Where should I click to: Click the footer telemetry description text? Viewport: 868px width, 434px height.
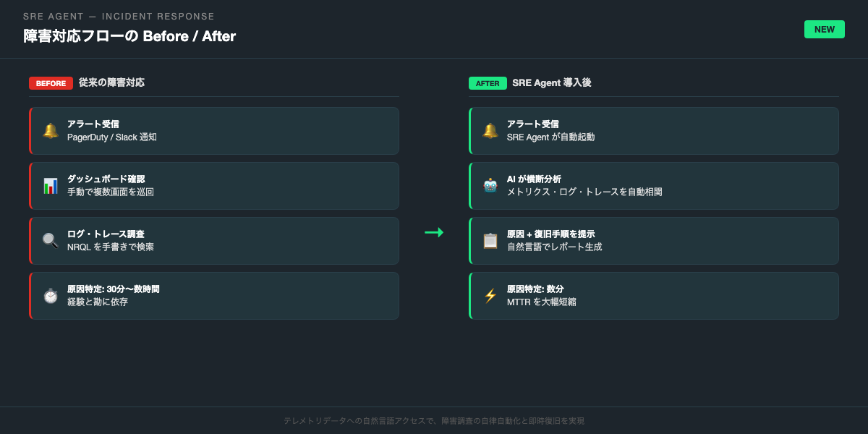click(434, 421)
